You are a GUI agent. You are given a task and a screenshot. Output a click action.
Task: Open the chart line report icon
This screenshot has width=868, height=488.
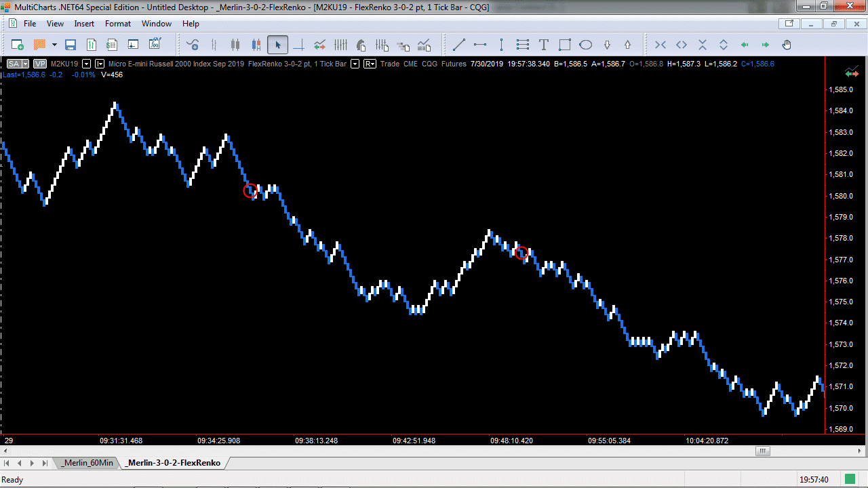click(425, 45)
